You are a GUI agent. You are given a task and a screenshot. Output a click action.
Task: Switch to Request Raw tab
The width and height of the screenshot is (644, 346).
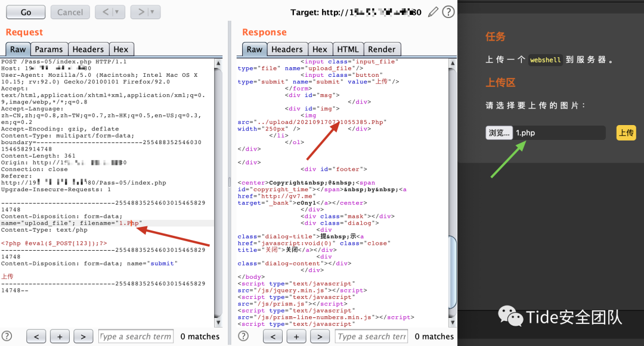point(18,49)
